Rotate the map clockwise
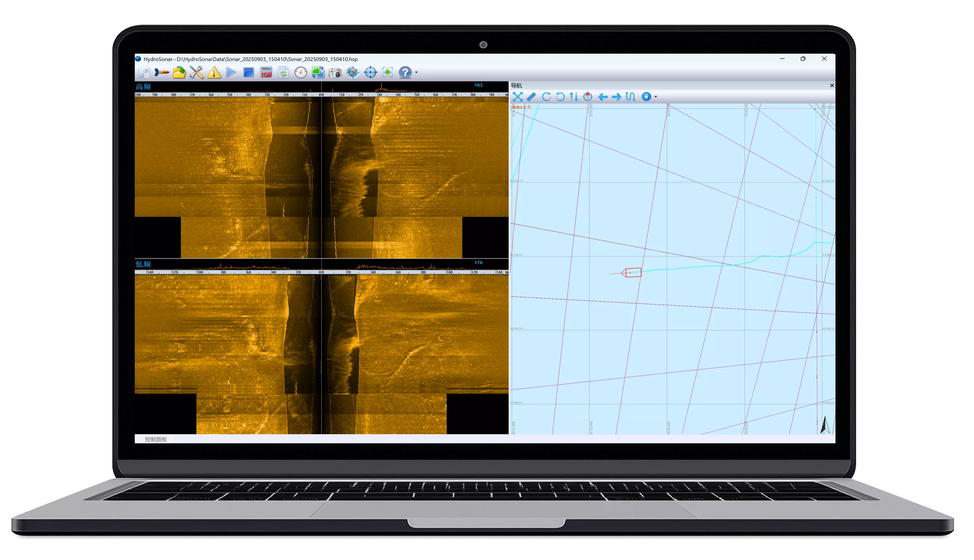The height and width of the screenshot is (560, 974). point(546,96)
